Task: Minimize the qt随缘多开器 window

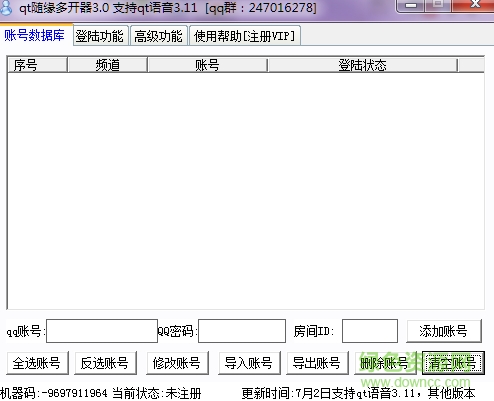Action: click(411, 5)
